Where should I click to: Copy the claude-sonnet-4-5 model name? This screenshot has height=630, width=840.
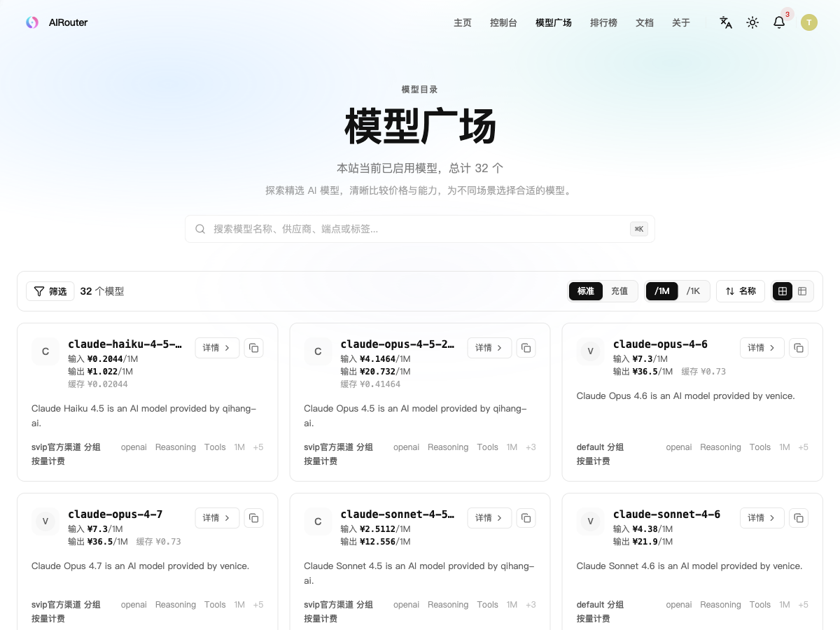526,518
